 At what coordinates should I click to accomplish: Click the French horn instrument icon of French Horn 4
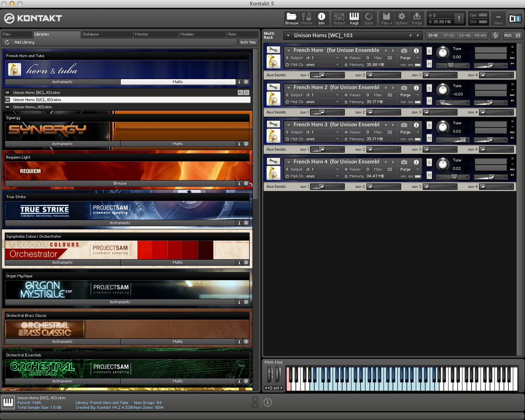273,173
